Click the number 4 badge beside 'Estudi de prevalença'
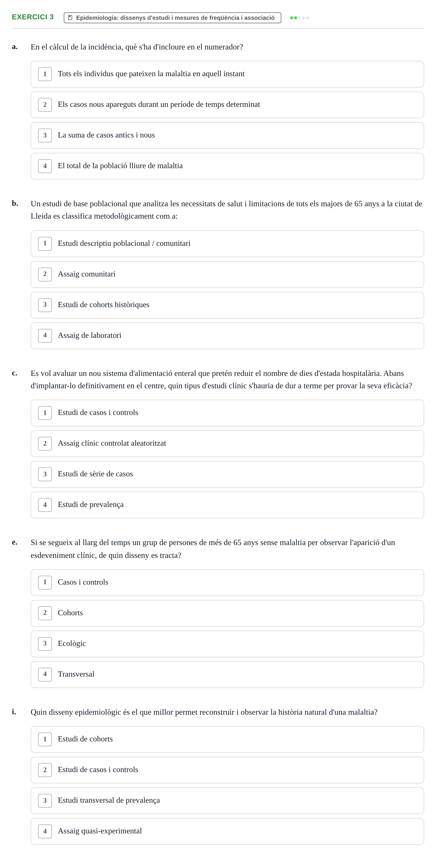436x868 pixels. (45, 505)
